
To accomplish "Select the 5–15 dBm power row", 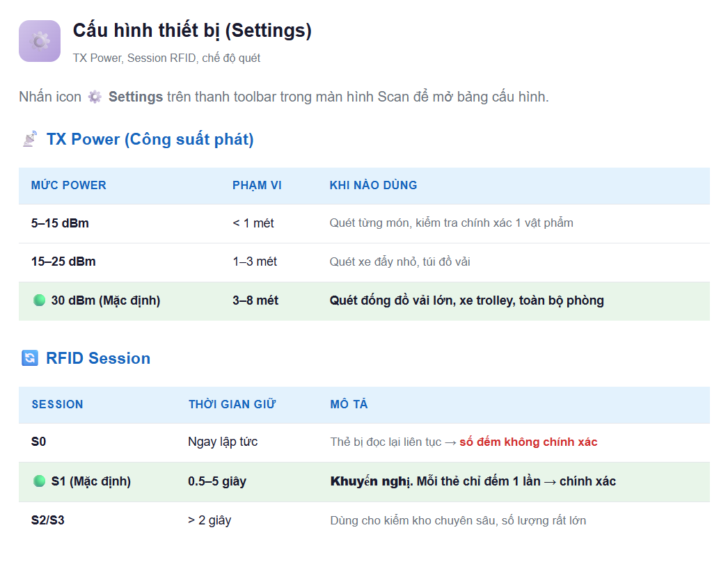I will pos(364,223).
